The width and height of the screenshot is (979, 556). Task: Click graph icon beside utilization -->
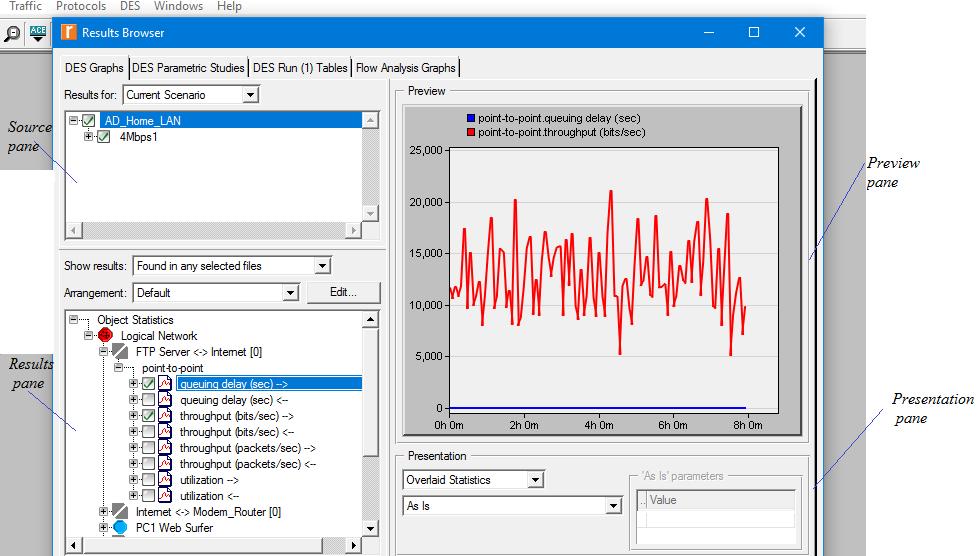coord(165,480)
